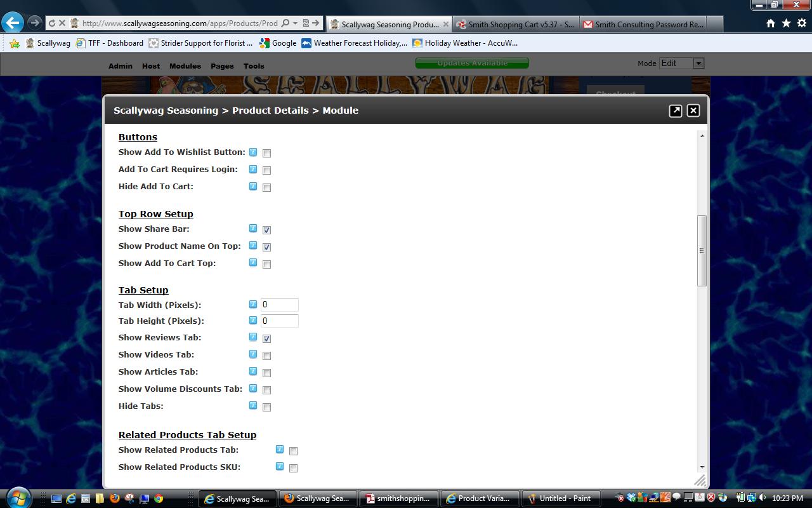Check Show Related Products Tab
Image resolution: width=812 pixels, height=508 pixels.
293,451
